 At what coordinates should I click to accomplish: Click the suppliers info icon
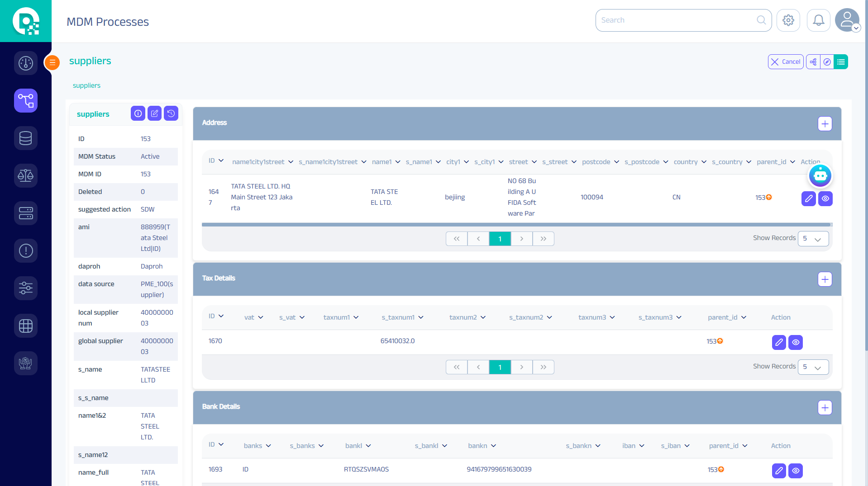click(x=138, y=113)
